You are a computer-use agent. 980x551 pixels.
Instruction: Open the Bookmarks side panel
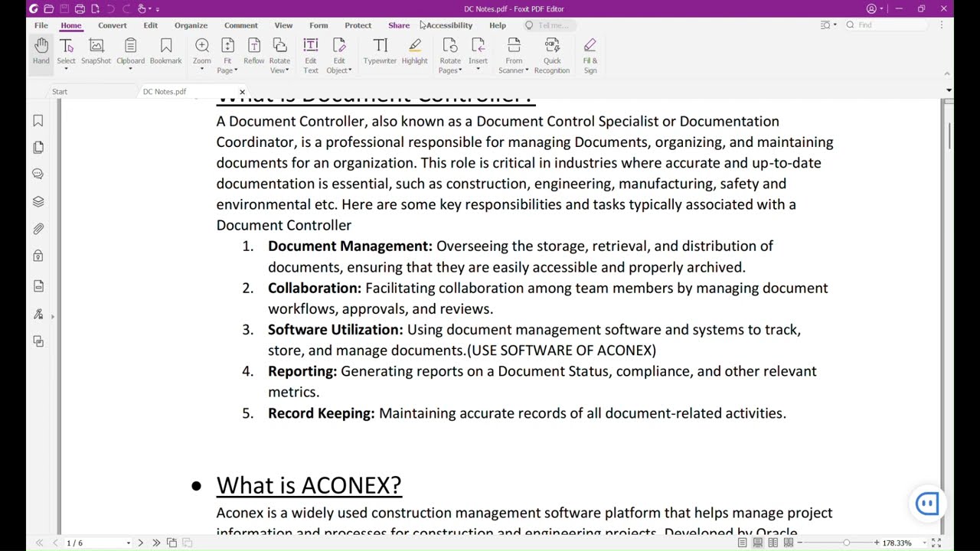point(38,121)
